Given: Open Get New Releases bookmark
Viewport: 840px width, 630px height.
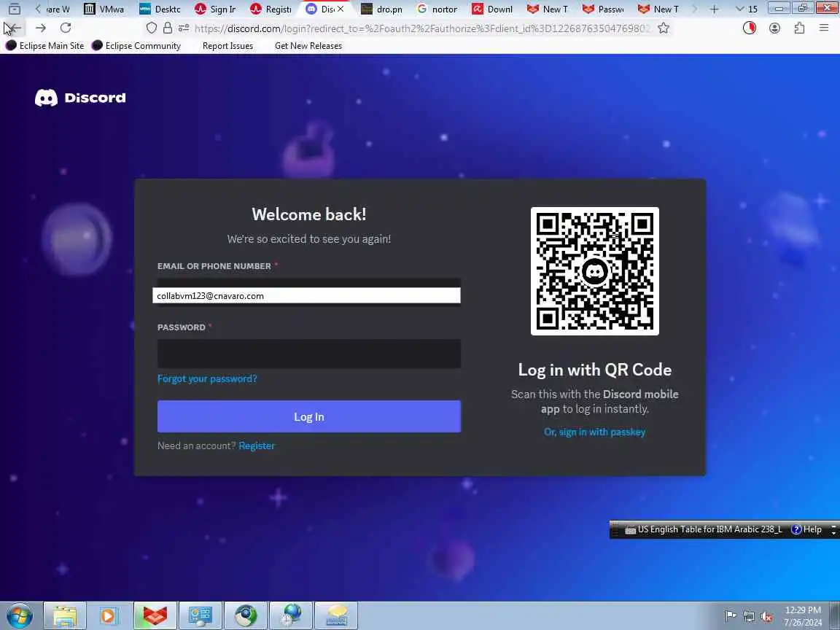Looking at the screenshot, I should pyautogui.click(x=308, y=45).
